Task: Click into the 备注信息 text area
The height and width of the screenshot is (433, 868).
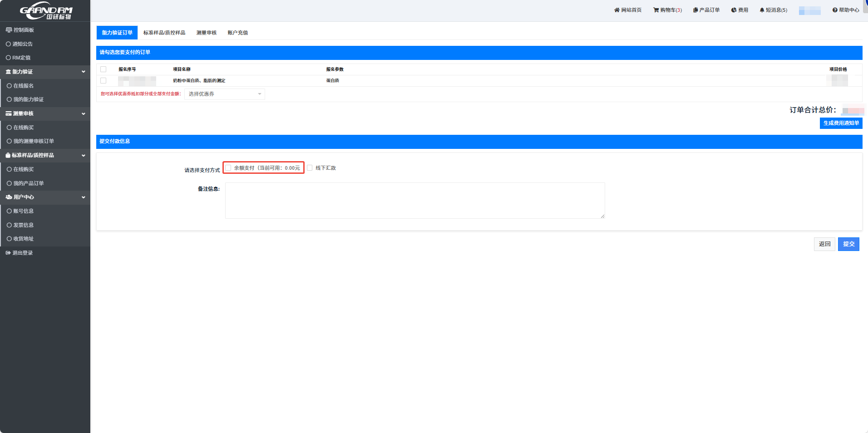Action: (414, 201)
